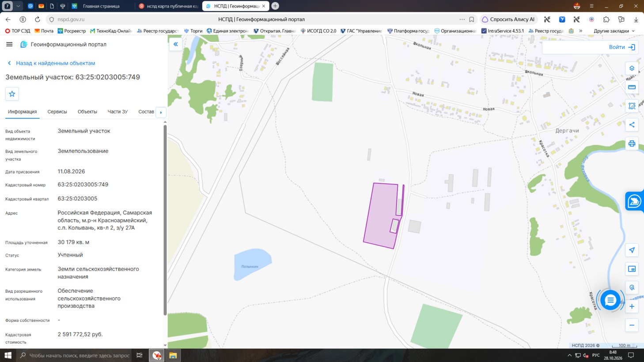Expand Другие закладки bookmarks dropdown

(614, 31)
